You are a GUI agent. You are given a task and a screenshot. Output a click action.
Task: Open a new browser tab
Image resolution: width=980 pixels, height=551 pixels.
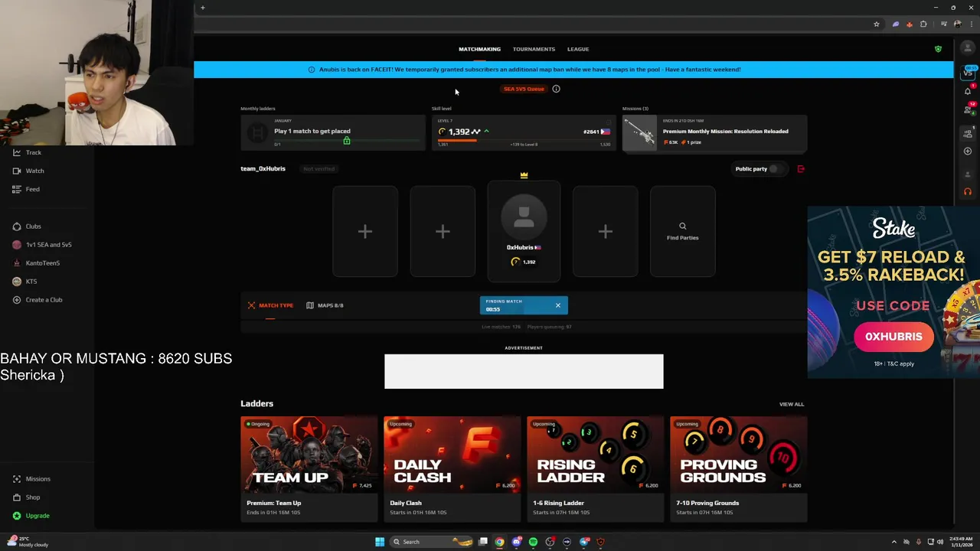point(202,8)
